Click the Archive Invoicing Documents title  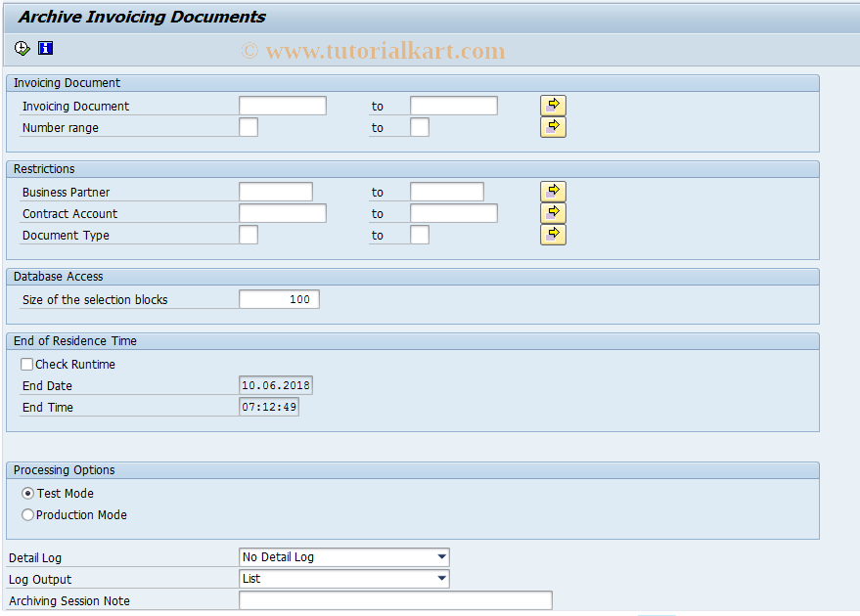point(142,17)
